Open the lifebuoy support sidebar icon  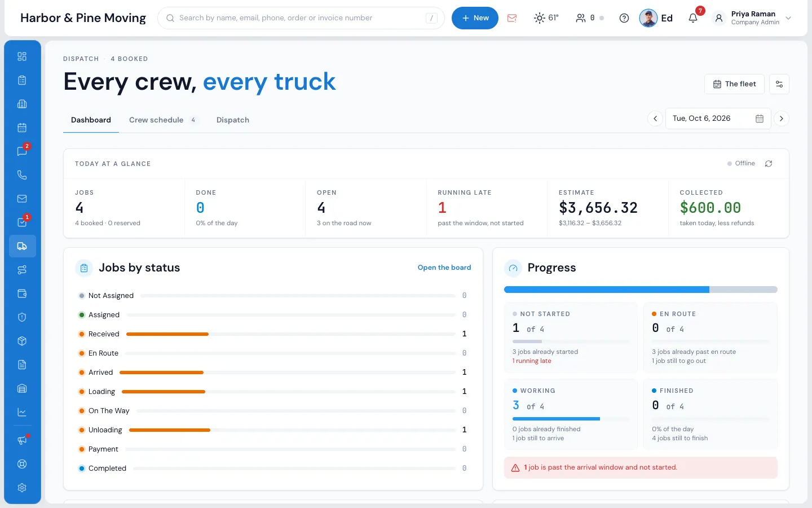tap(22, 464)
